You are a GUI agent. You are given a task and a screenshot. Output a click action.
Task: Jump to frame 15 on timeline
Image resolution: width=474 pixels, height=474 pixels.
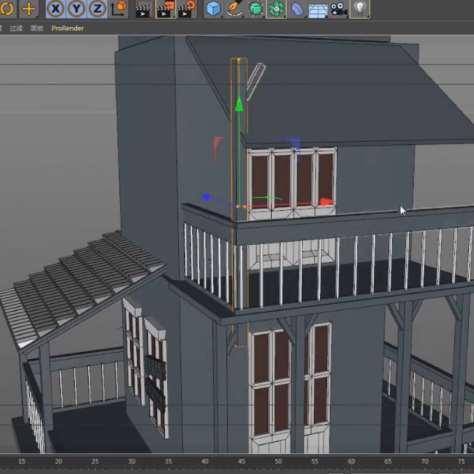point(22,461)
